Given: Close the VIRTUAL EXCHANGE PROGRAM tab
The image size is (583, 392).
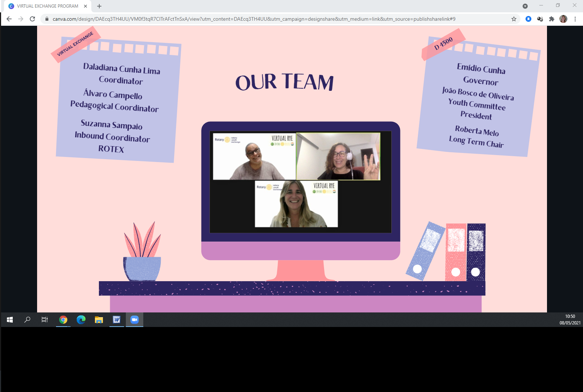Looking at the screenshot, I should coord(85,6).
